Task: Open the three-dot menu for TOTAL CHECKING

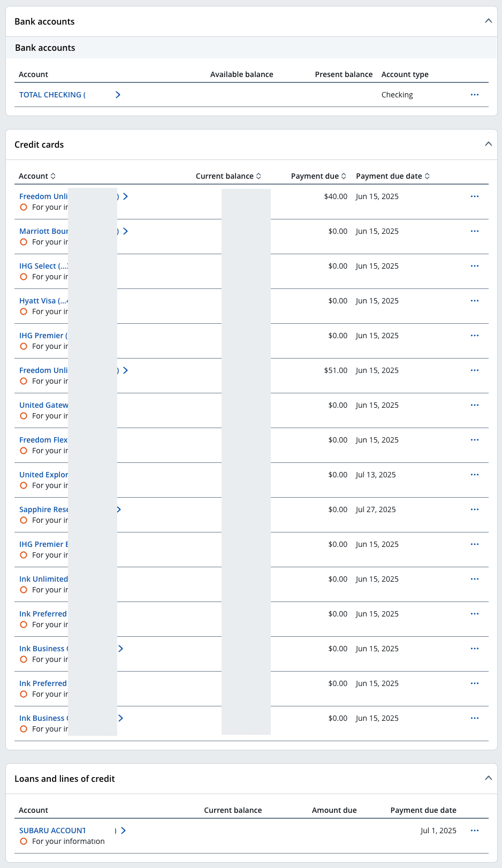Action: [474, 95]
